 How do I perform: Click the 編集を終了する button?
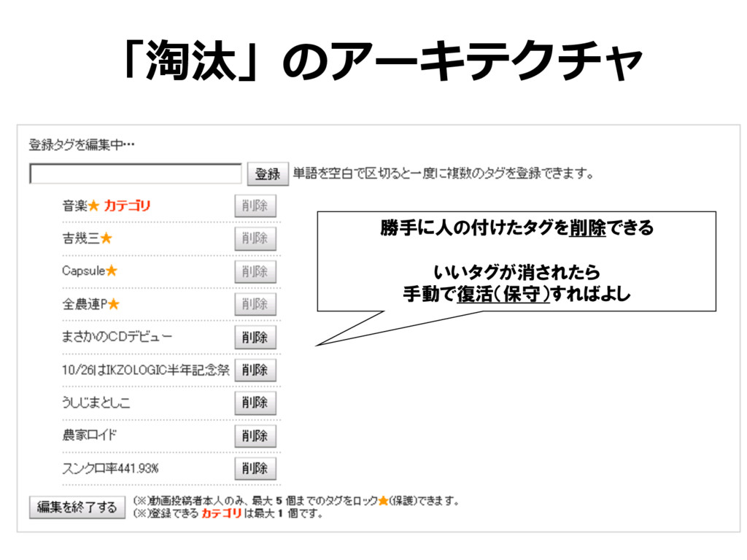tap(77, 507)
